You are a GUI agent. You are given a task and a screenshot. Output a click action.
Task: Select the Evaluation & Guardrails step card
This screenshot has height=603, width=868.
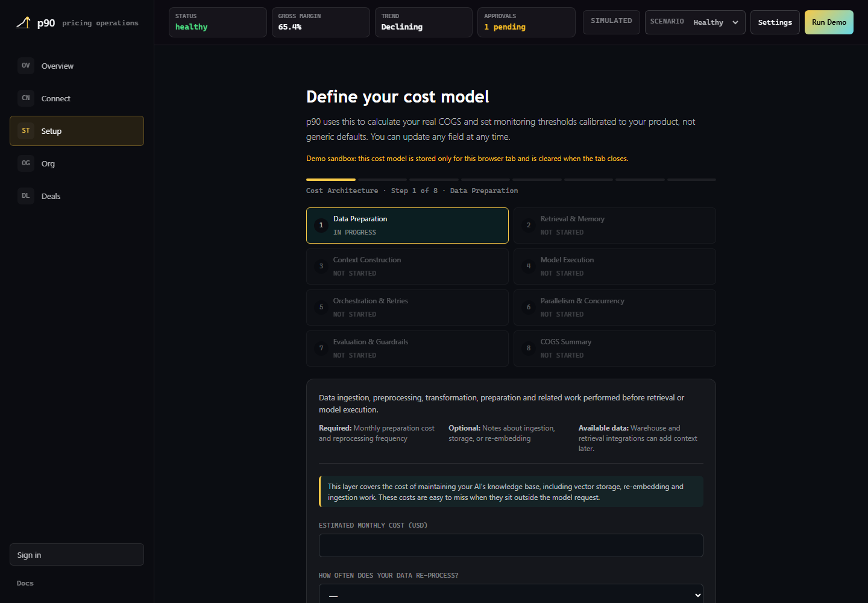pyautogui.click(x=407, y=349)
